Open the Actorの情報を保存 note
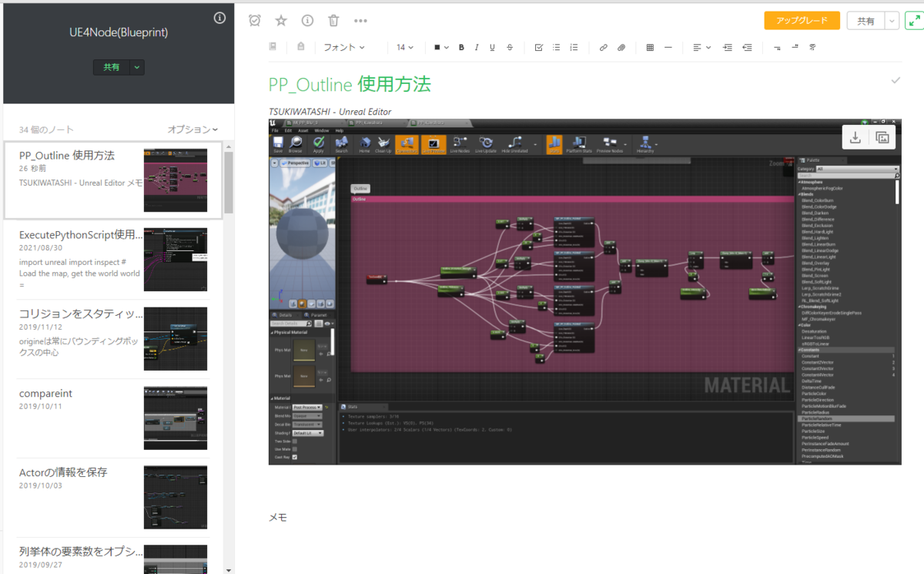The width and height of the screenshot is (924, 574). [x=113, y=498]
